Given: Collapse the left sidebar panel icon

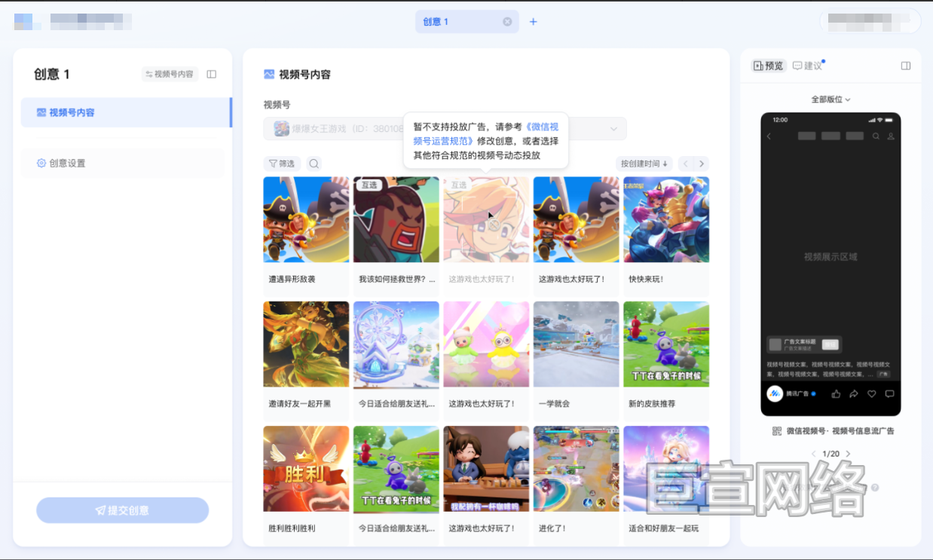Looking at the screenshot, I should click(212, 74).
